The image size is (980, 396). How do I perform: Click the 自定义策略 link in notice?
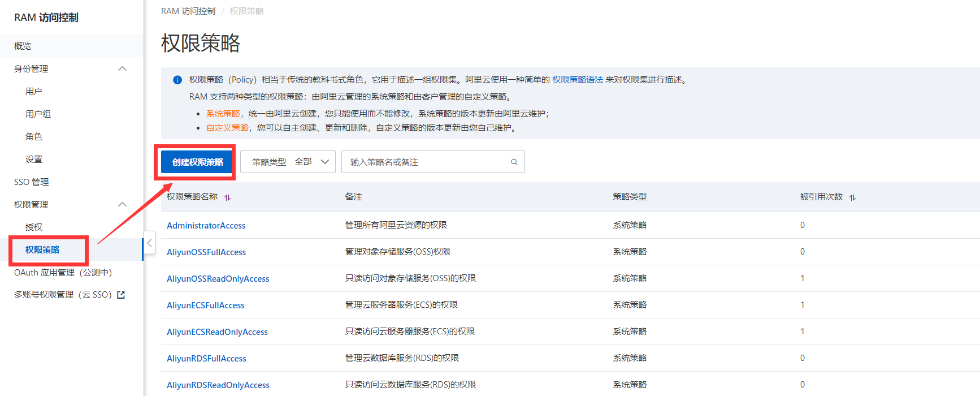(x=227, y=128)
